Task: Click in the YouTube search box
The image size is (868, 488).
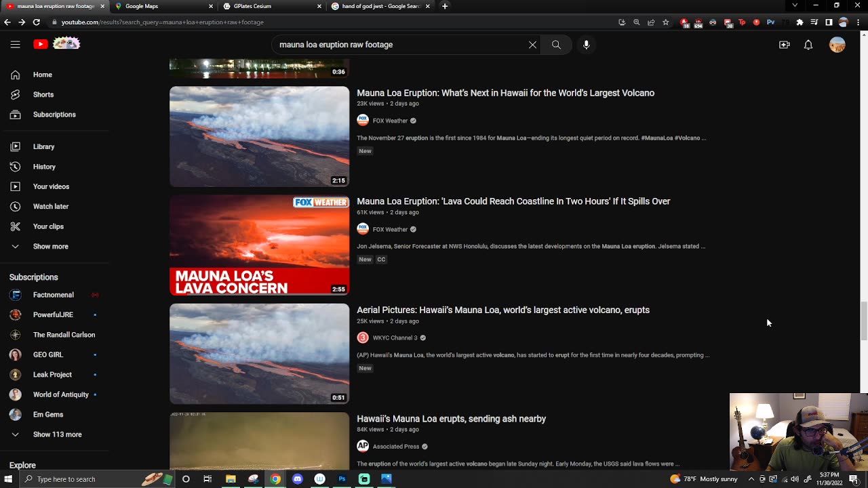Action: point(400,45)
